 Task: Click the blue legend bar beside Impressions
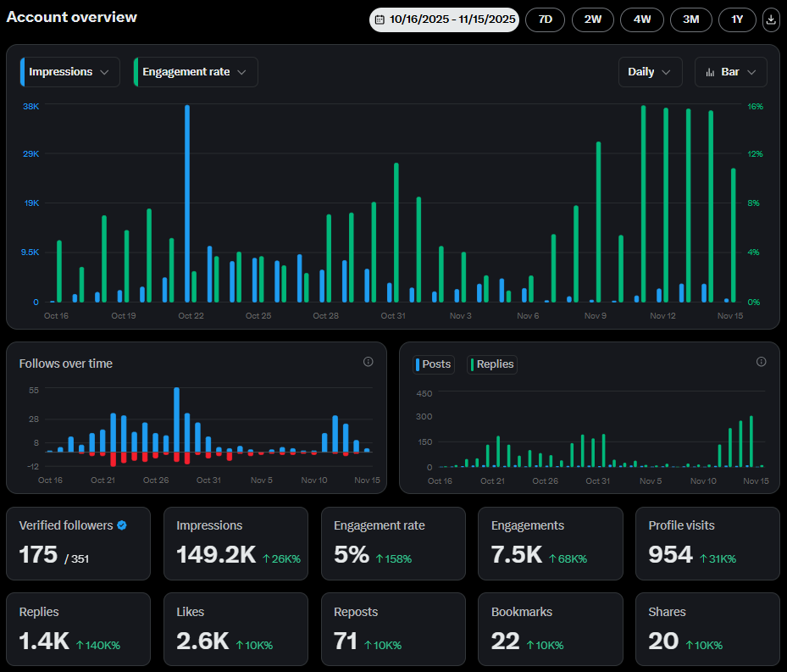click(24, 72)
